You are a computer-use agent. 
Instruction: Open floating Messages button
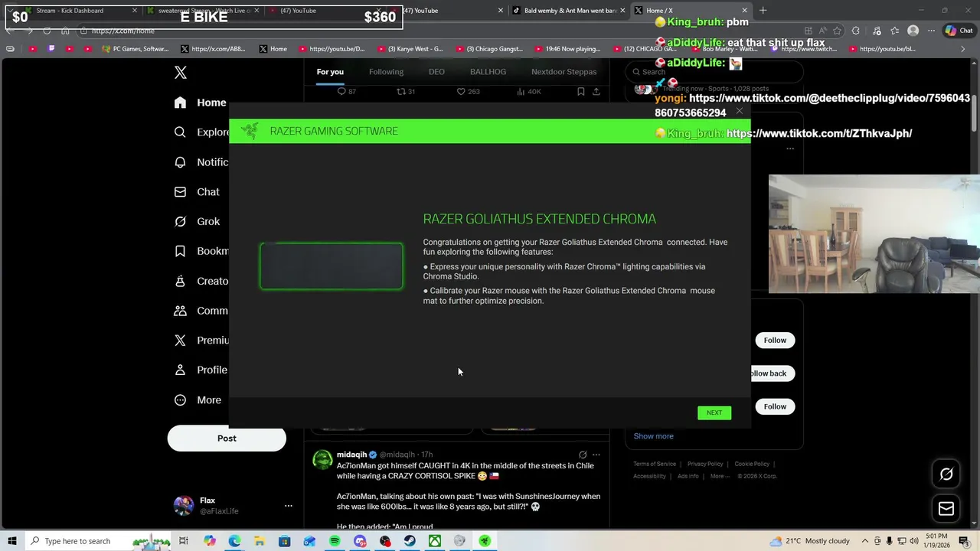946,508
